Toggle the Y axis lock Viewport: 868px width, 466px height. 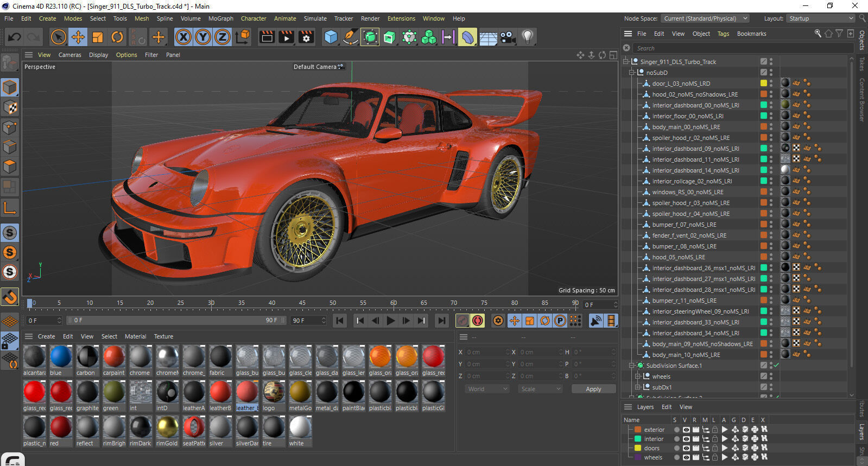tap(203, 37)
